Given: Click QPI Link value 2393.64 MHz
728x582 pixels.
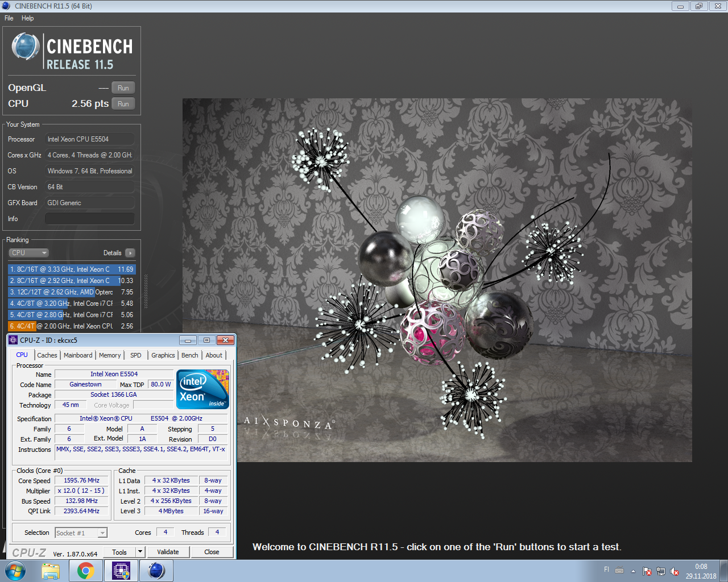Looking at the screenshot, I should (81, 511).
